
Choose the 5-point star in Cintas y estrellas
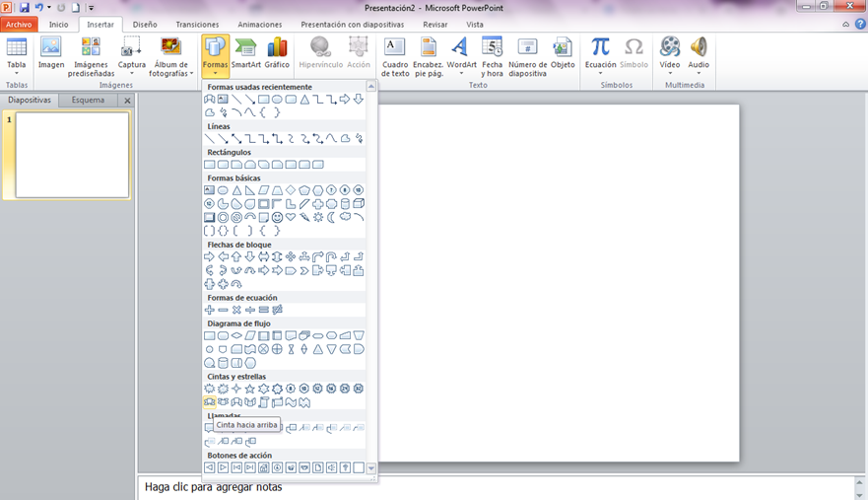coord(249,389)
